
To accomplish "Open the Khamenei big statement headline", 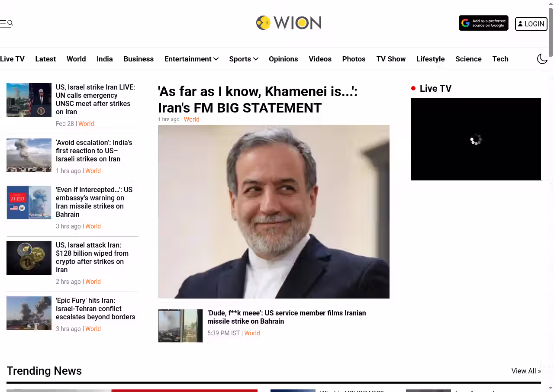I will tap(258, 100).
